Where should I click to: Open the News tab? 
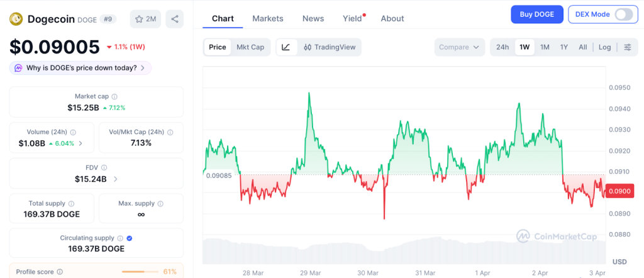coord(313,18)
